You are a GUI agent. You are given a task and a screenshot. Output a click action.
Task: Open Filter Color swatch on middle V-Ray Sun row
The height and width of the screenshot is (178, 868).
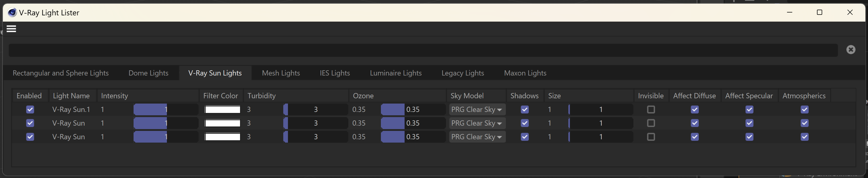[x=222, y=123]
